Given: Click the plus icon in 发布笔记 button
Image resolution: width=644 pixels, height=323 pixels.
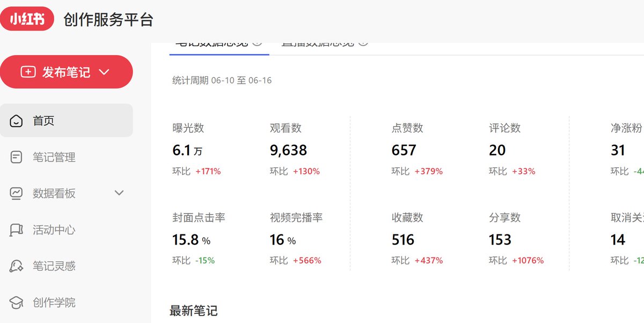Looking at the screenshot, I should tap(28, 72).
